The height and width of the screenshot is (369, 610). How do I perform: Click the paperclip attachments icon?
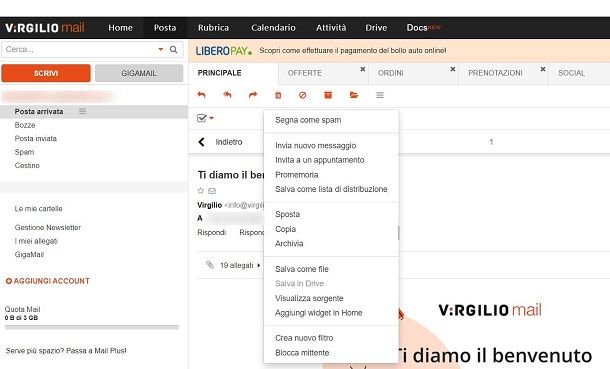point(210,265)
